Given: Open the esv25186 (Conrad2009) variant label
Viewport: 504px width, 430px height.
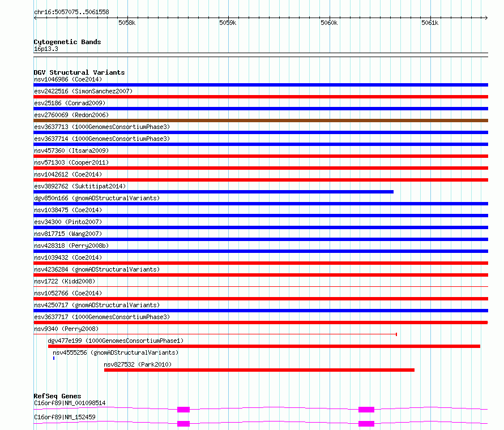Looking at the screenshot, I should click(x=70, y=103).
